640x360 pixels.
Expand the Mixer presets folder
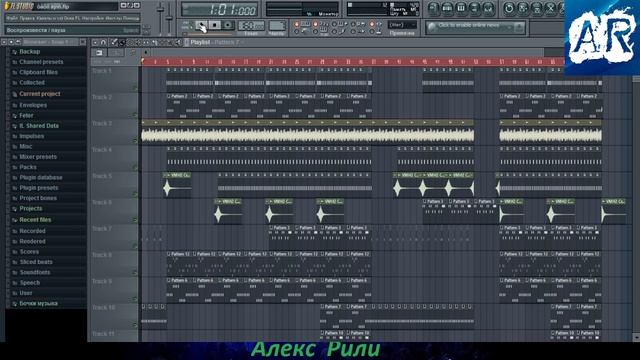[x=38, y=157]
